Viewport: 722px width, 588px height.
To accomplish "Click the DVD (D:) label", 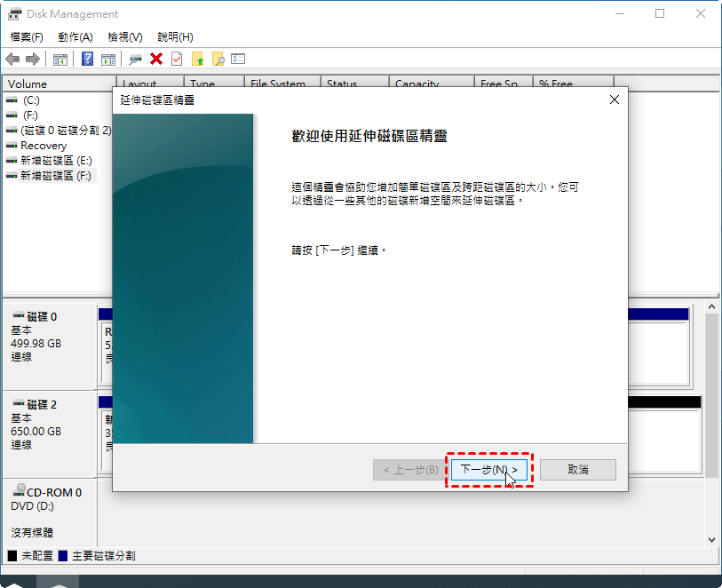I will coord(32,506).
